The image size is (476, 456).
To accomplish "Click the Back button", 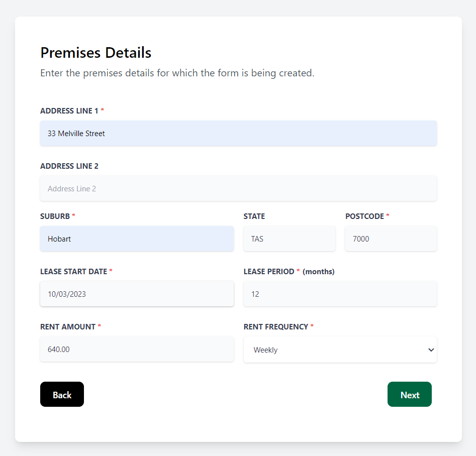I will point(62,394).
